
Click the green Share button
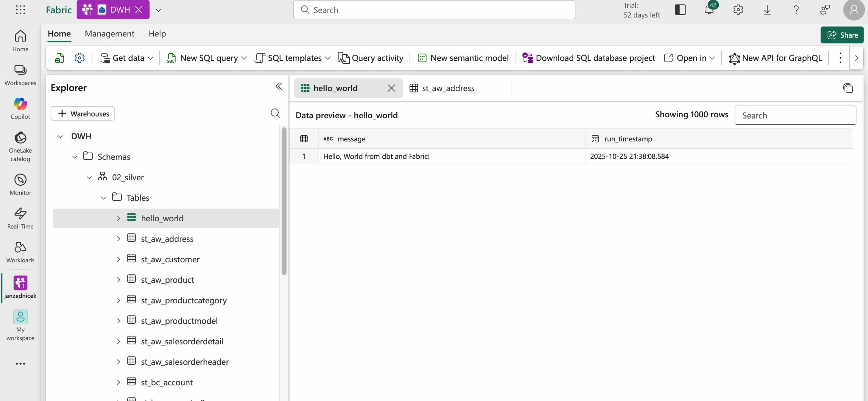(842, 35)
